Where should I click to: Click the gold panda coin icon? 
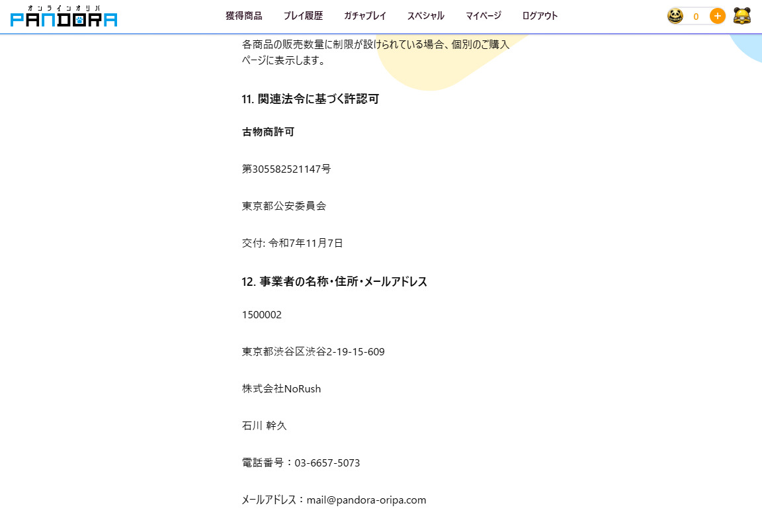point(675,16)
